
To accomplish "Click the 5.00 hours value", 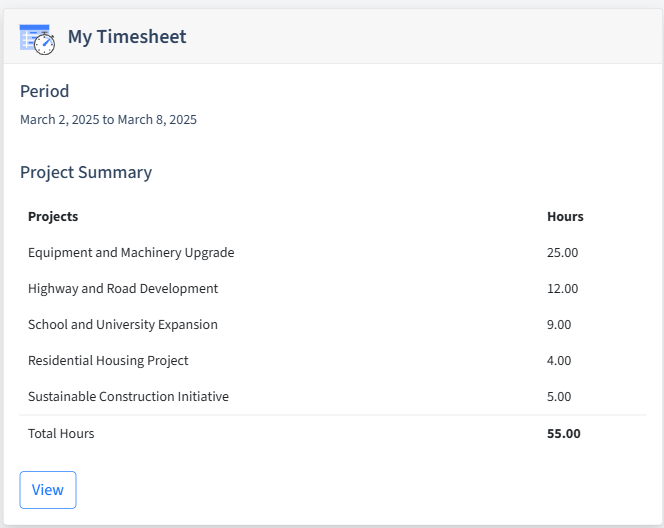I will tap(559, 396).
